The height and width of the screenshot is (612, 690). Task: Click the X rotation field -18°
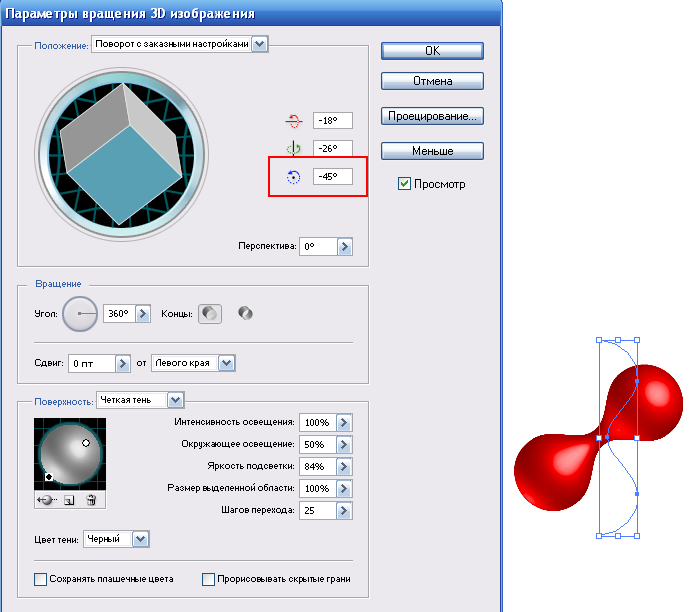click(x=333, y=121)
